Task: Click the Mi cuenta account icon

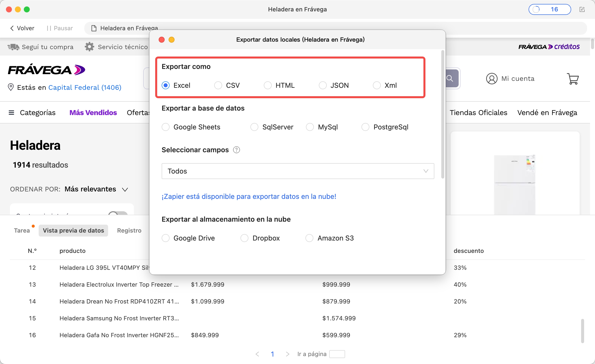Action: 491,78
